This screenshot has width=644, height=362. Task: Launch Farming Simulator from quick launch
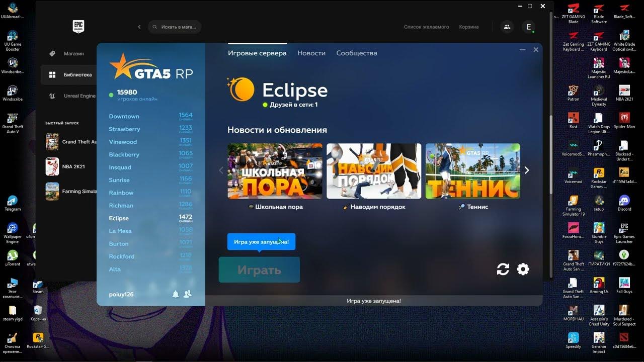pos(70,191)
